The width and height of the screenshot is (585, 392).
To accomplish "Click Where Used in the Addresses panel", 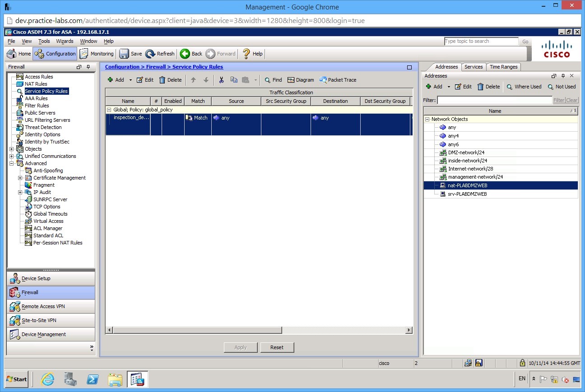I will [524, 87].
